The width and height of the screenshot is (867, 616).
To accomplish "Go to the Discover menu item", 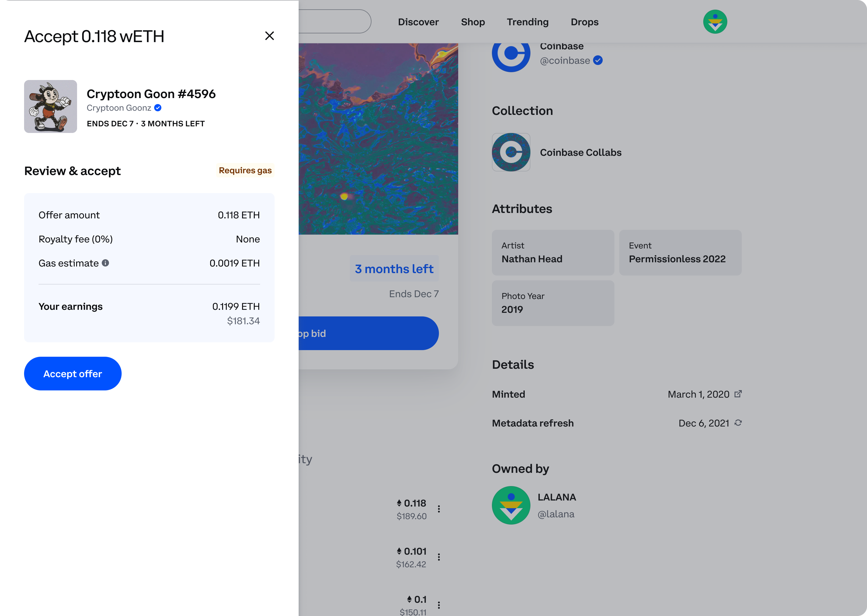I will click(418, 22).
